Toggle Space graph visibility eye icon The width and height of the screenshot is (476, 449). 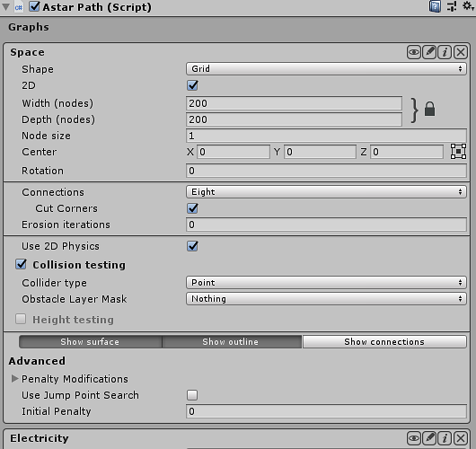click(414, 52)
